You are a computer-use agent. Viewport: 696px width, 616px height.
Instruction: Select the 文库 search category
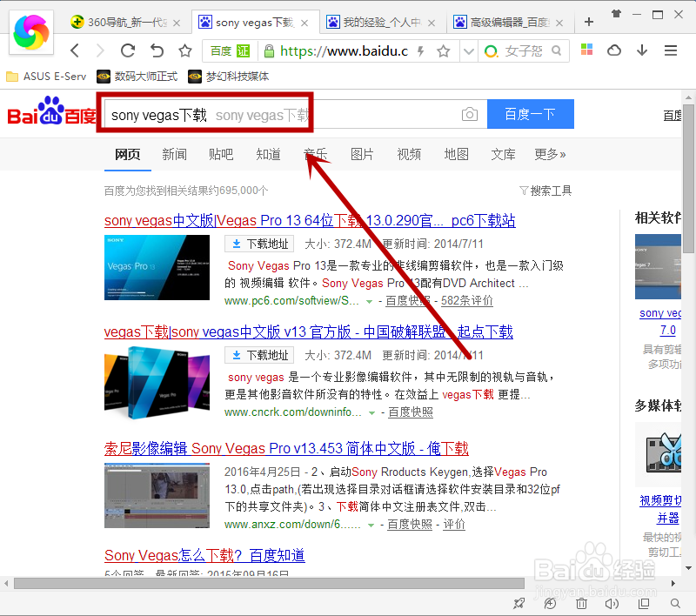pyautogui.click(x=503, y=155)
